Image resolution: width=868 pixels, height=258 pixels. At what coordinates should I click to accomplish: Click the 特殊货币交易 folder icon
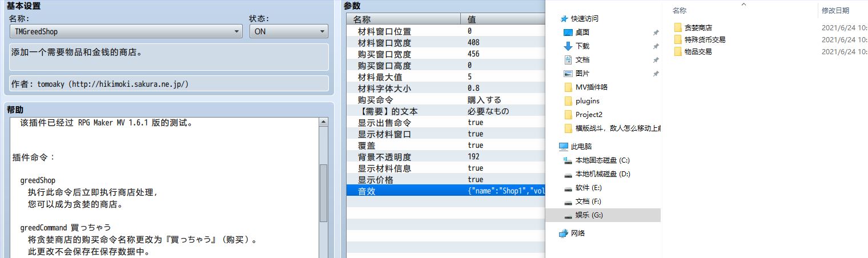[678, 39]
